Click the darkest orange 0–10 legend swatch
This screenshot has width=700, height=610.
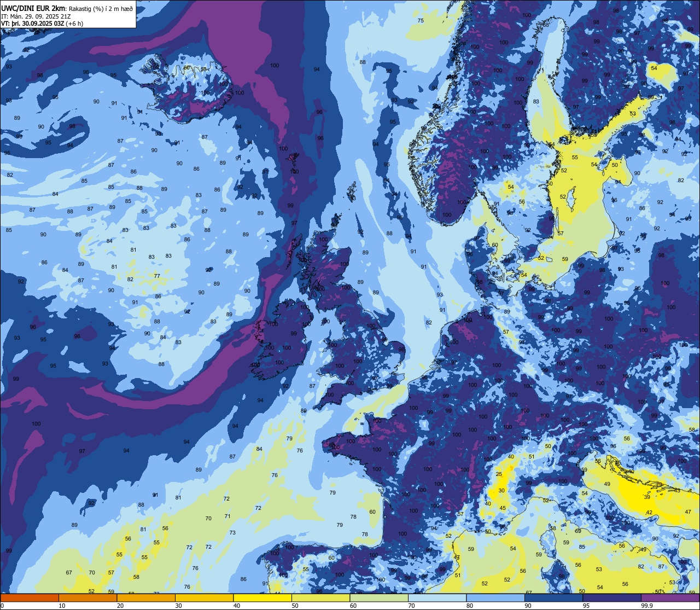click(x=30, y=598)
